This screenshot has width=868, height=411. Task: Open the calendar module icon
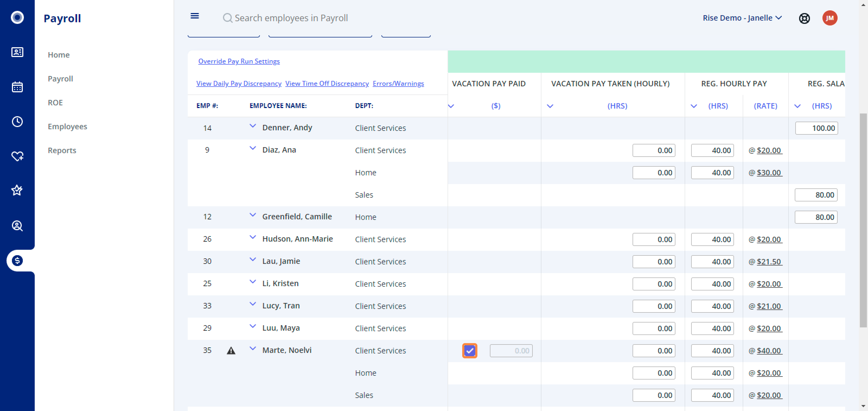(17, 87)
